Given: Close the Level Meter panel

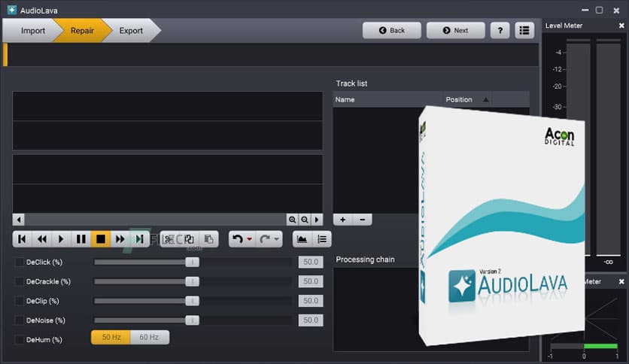Looking at the screenshot, I should point(621,26).
